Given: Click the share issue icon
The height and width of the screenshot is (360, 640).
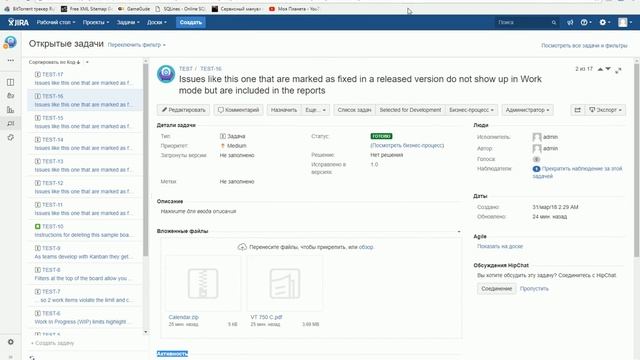Looking at the screenshot, I should tap(578, 110).
